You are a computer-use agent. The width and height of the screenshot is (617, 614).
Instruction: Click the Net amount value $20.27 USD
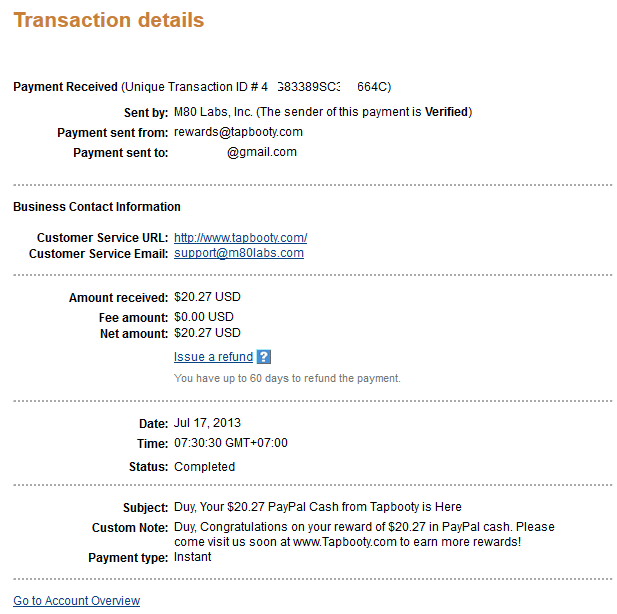pos(207,333)
